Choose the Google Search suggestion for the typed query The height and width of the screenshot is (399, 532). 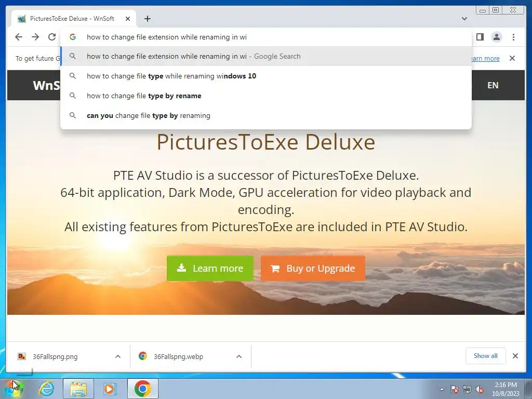pos(266,56)
